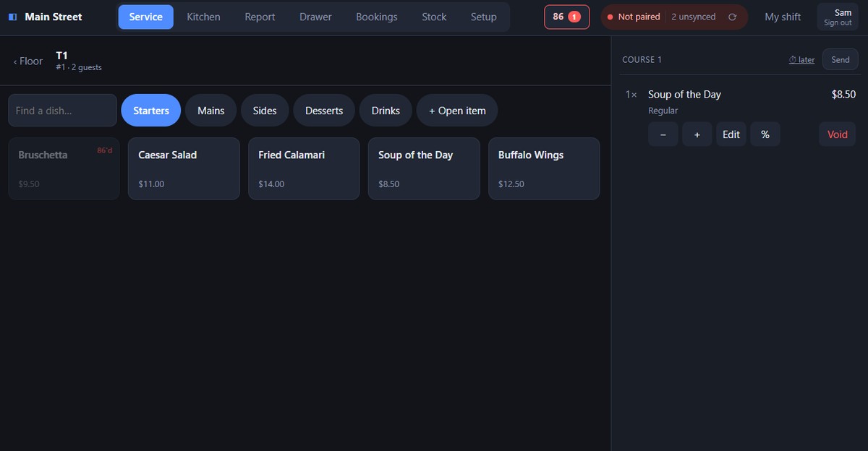This screenshot has width=868, height=451.
Task: Select the Starters category
Action: click(x=151, y=111)
